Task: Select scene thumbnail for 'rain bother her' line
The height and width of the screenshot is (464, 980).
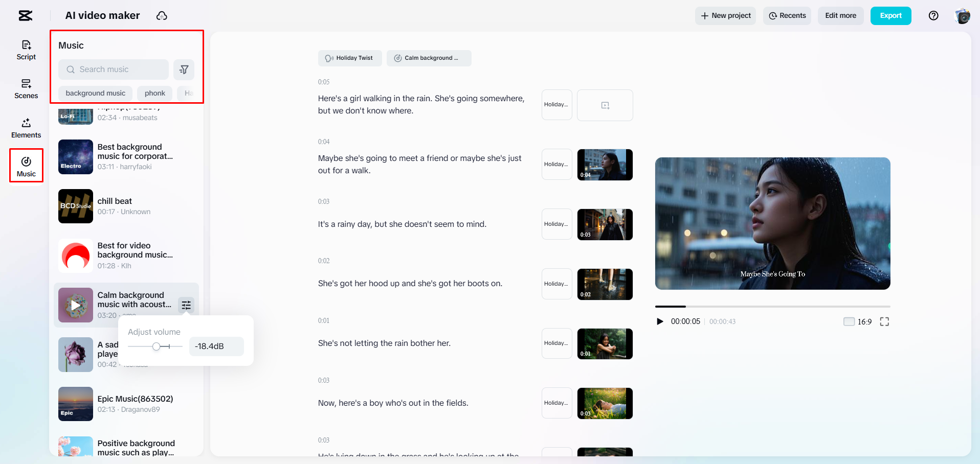Action: [605, 344]
